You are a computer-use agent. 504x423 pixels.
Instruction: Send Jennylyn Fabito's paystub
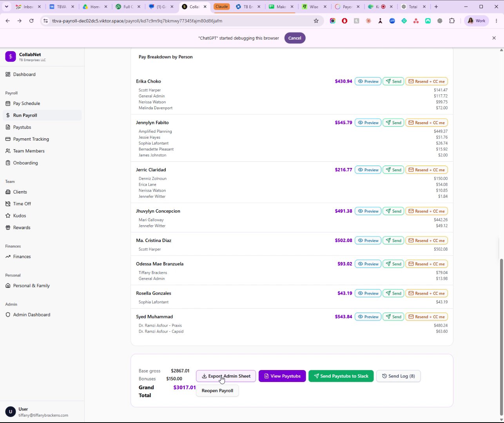[x=393, y=123]
